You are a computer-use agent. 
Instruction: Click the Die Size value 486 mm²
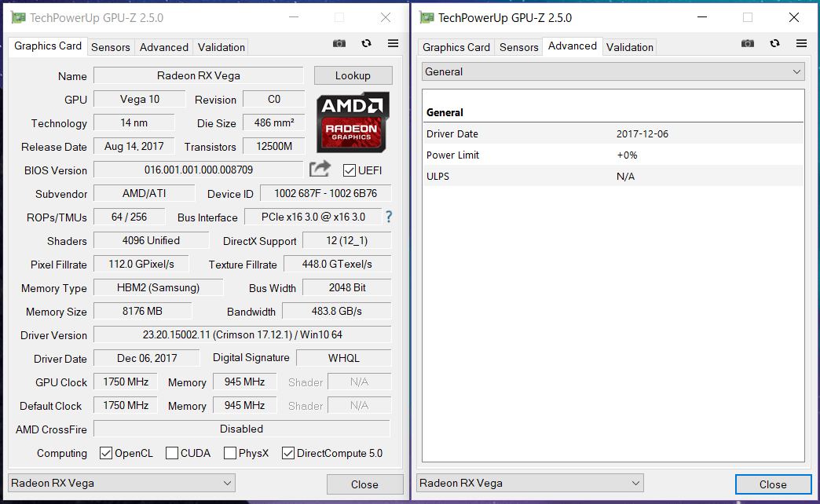[274, 123]
